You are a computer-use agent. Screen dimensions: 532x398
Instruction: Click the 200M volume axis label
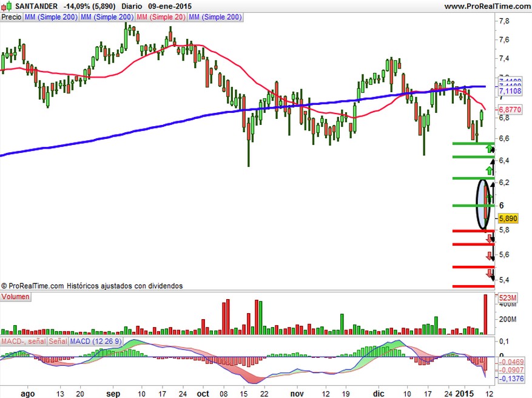click(x=508, y=319)
